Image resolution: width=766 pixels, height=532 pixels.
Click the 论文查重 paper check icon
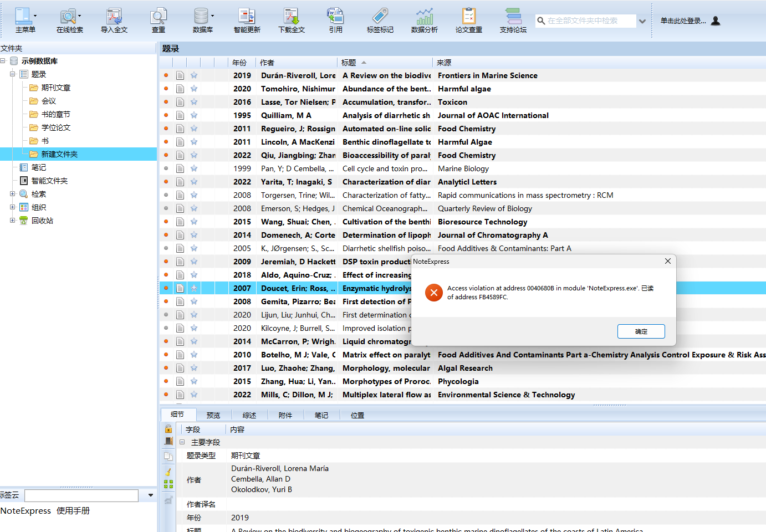click(469, 16)
